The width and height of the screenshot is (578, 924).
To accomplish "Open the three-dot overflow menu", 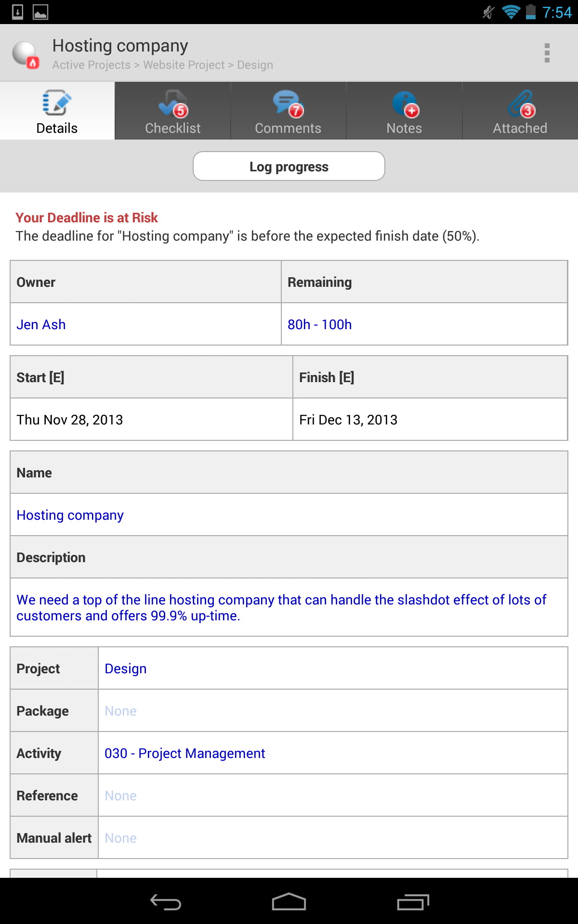I will coord(547,53).
